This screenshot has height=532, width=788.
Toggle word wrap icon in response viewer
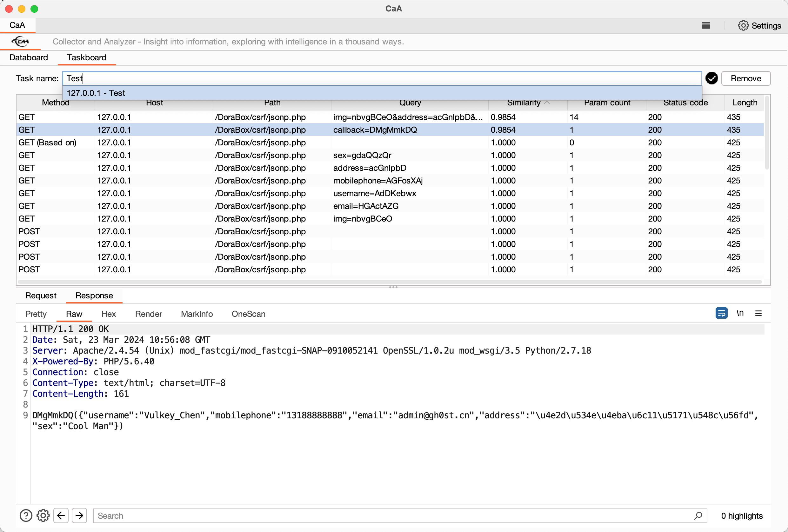point(721,313)
